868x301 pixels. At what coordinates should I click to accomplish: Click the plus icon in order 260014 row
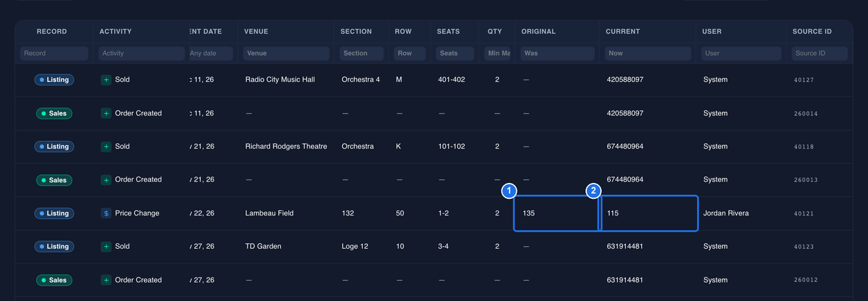click(x=106, y=113)
